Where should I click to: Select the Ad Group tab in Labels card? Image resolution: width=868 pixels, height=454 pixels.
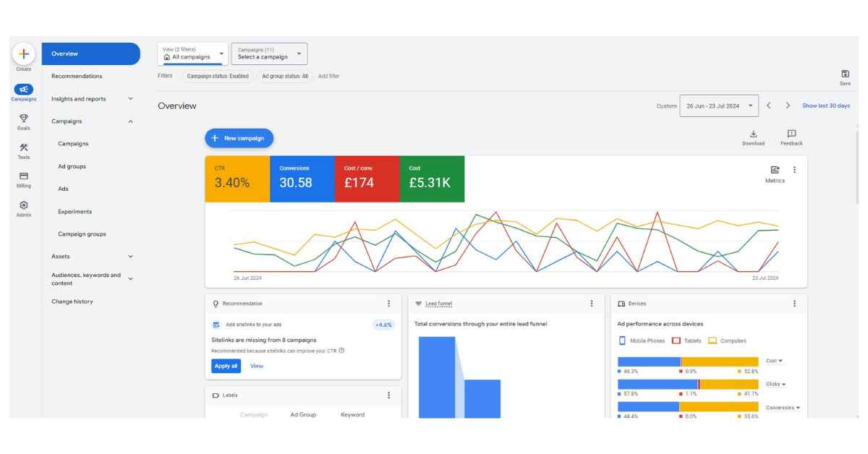[x=302, y=414]
